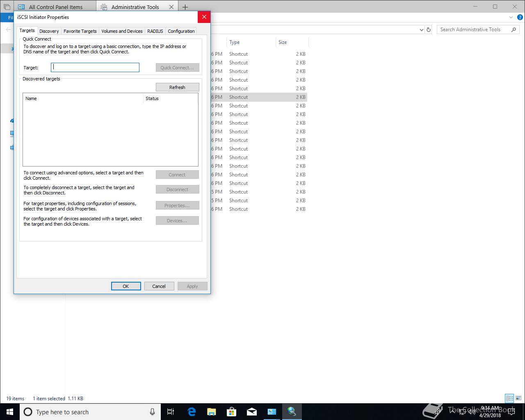Click the Disconnect button
Viewport: 525px width, 420px height.
pos(177,189)
